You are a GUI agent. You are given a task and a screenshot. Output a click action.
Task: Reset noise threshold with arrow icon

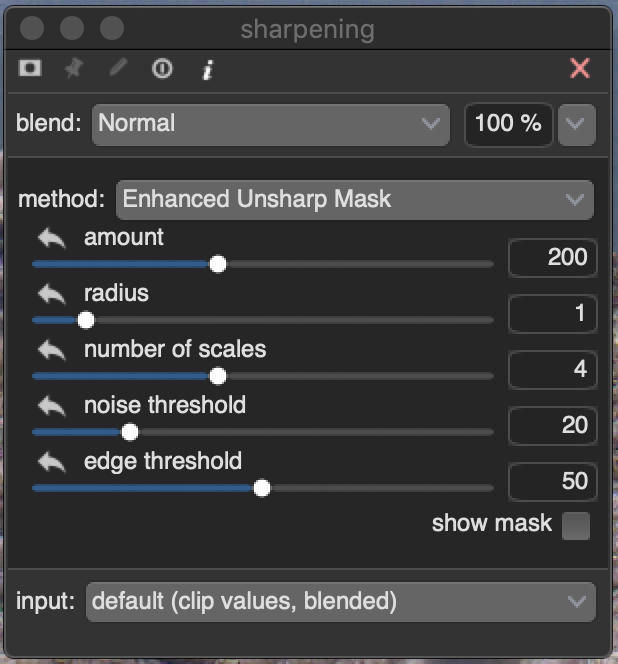pos(52,407)
